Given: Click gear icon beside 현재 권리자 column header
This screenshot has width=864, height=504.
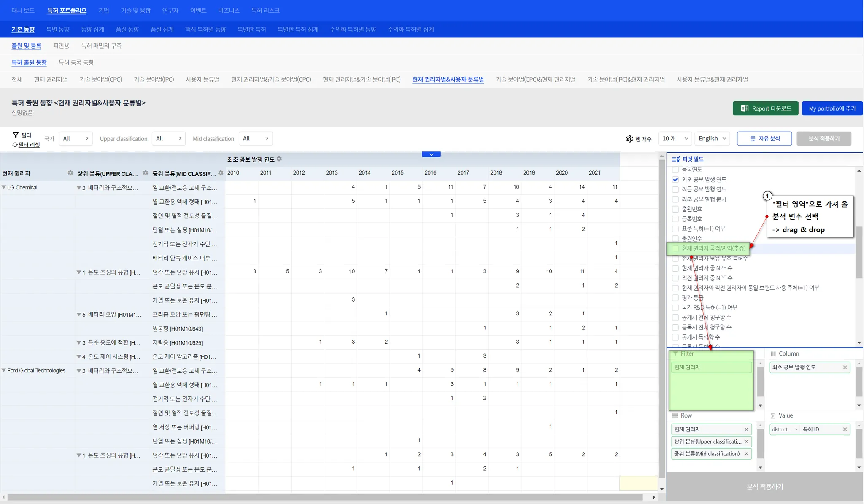Looking at the screenshot, I should pyautogui.click(x=70, y=173).
